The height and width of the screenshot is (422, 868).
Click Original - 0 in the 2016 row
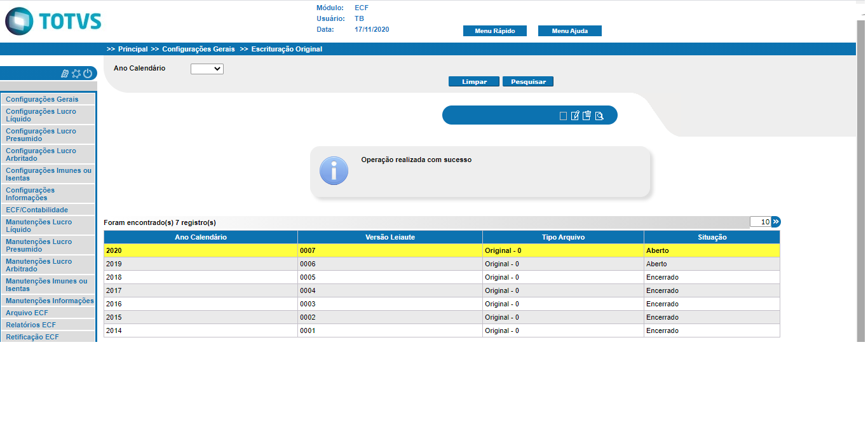coord(502,304)
